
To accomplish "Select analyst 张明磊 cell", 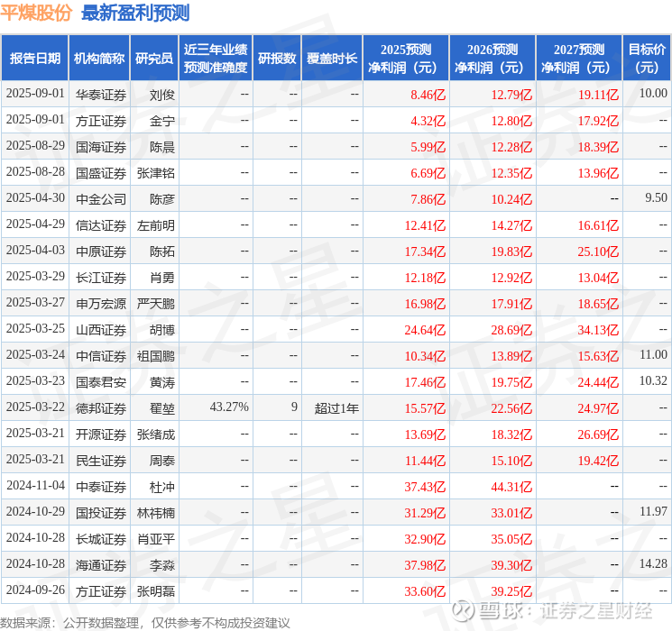I will tap(155, 591).
